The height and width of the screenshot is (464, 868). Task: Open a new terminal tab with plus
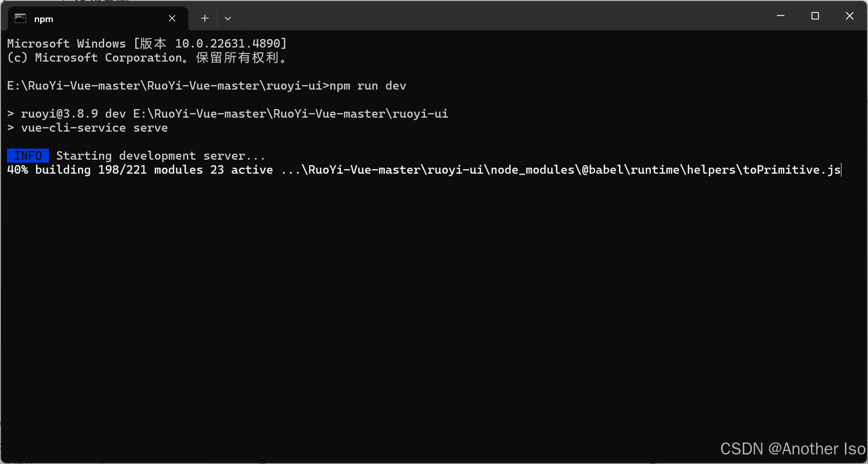[205, 19]
